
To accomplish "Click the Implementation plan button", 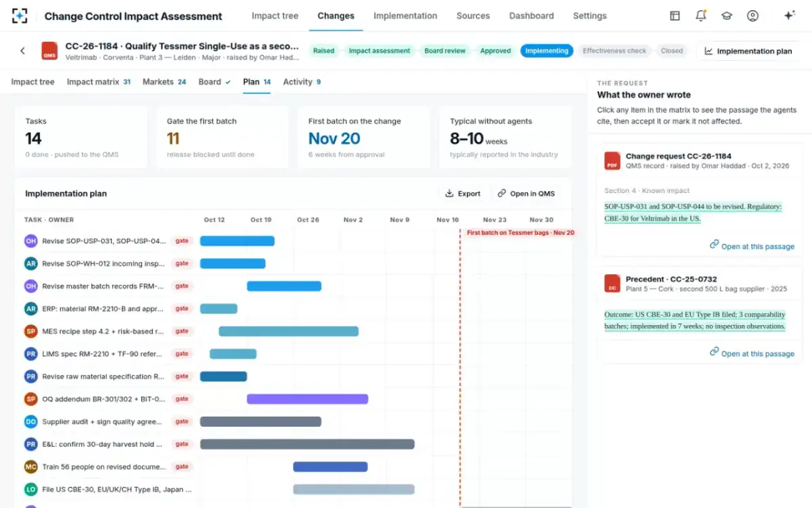I will pyautogui.click(x=748, y=51).
